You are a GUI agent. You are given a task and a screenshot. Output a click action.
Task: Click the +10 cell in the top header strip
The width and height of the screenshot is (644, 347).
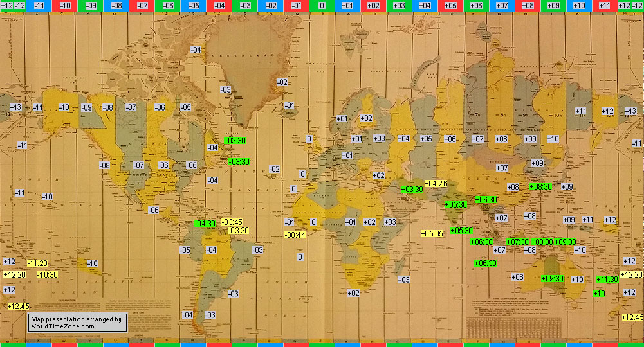579,5
